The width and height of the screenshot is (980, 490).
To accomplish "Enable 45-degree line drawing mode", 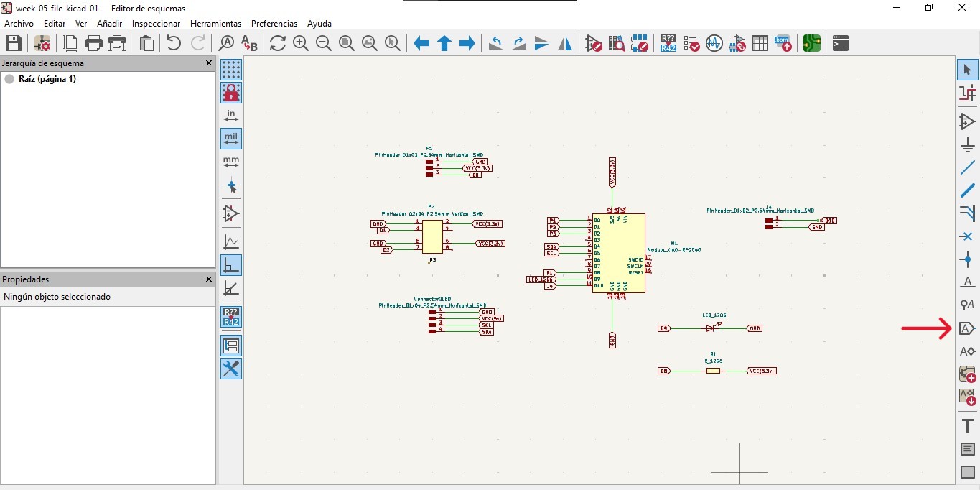I will pos(231,288).
